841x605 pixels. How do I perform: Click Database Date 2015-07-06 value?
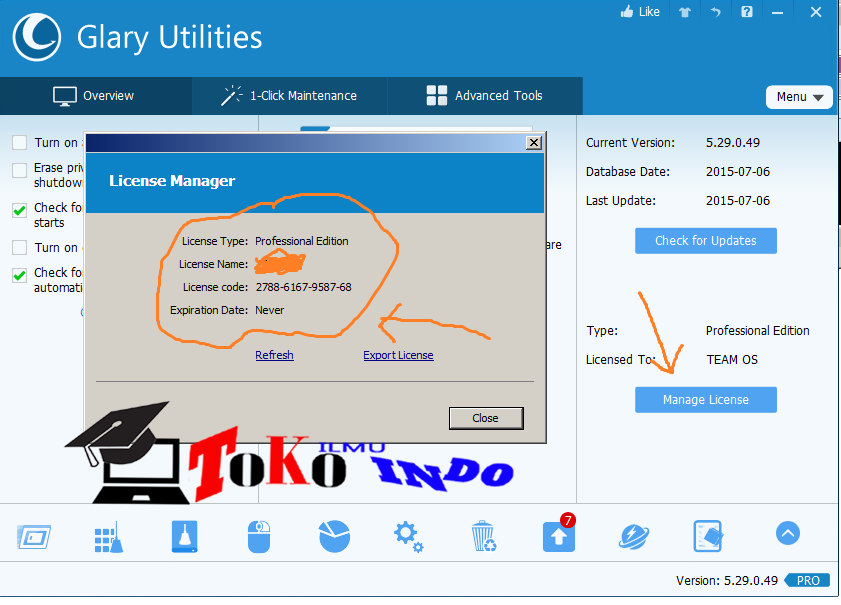737,172
